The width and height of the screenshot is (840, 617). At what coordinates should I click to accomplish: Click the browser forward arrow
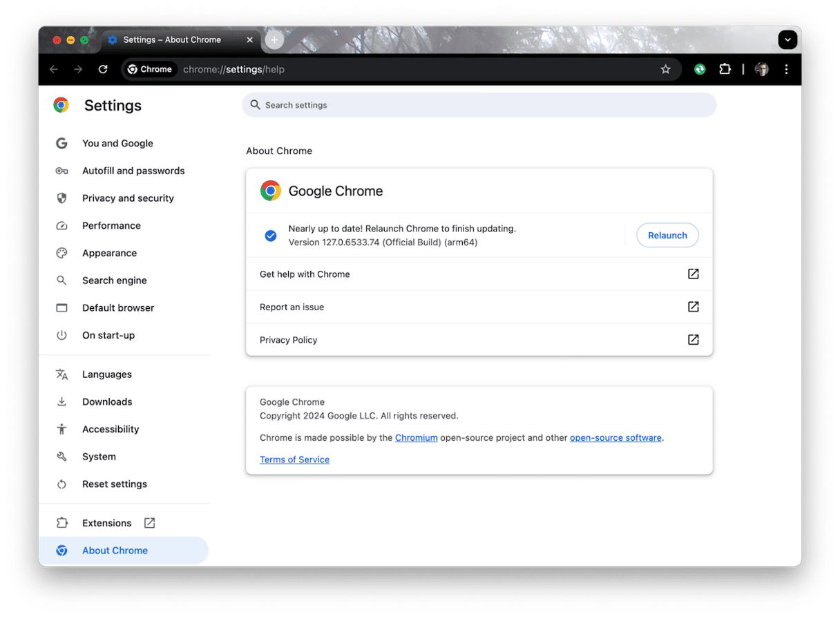78,69
